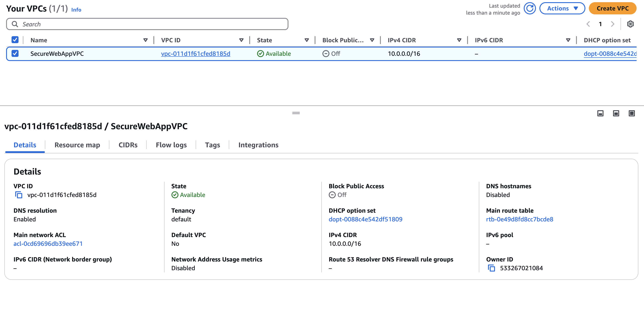The width and height of the screenshot is (644, 309).
Task: Click the Create VPC button
Action: pyautogui.click(x=612, y=8)
